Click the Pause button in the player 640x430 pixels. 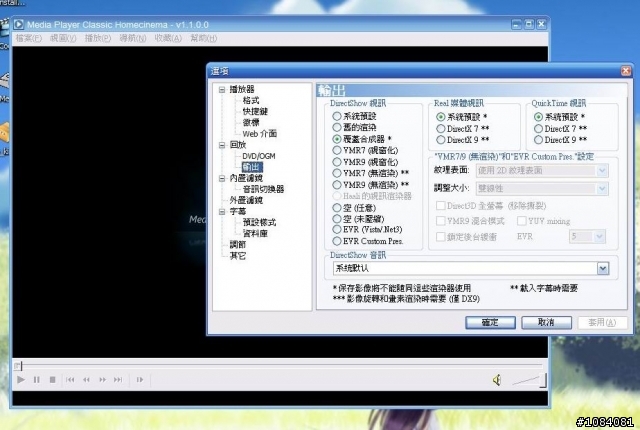pyautogui.click(x=37, y=380)
